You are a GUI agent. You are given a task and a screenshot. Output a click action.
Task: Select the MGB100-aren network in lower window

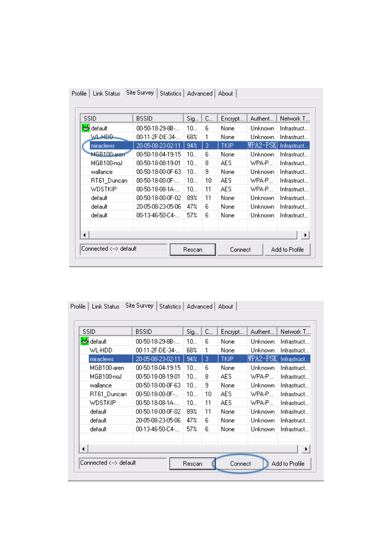coord(195,368)
